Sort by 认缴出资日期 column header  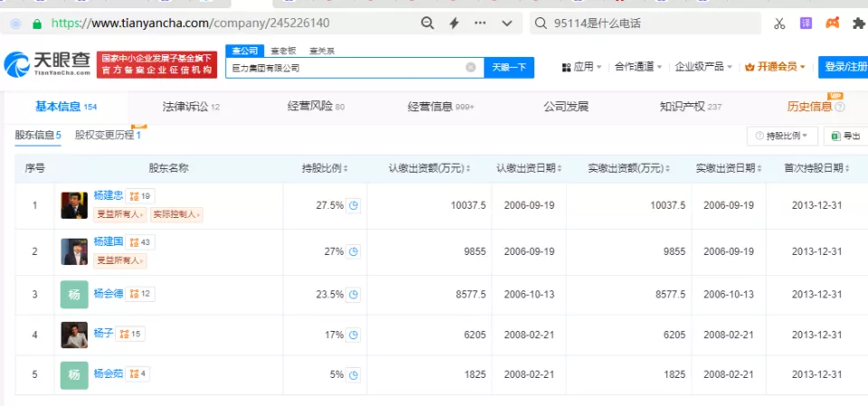point(529,168)
